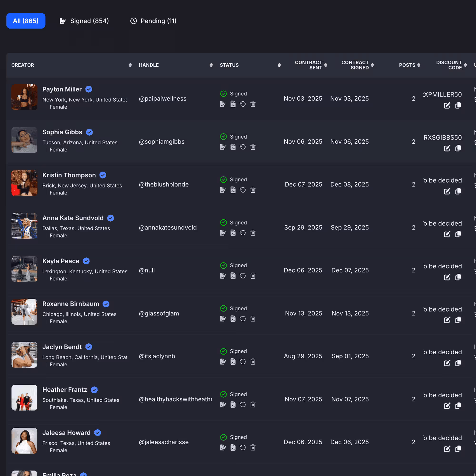The height and width of the screenshot is (476, 476).
Task: Reset Sophia Gibbs's contract via refresh icon
Action: [243, 147]
